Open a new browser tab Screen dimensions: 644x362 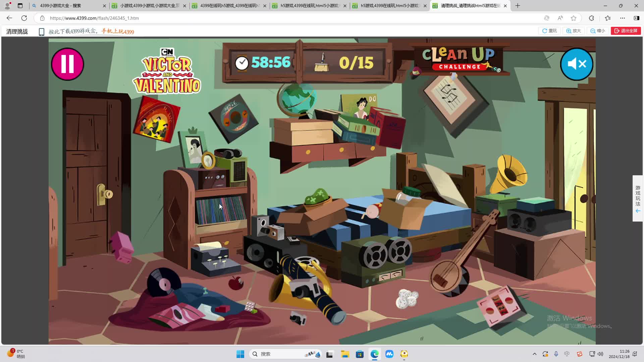click(518, 6)
